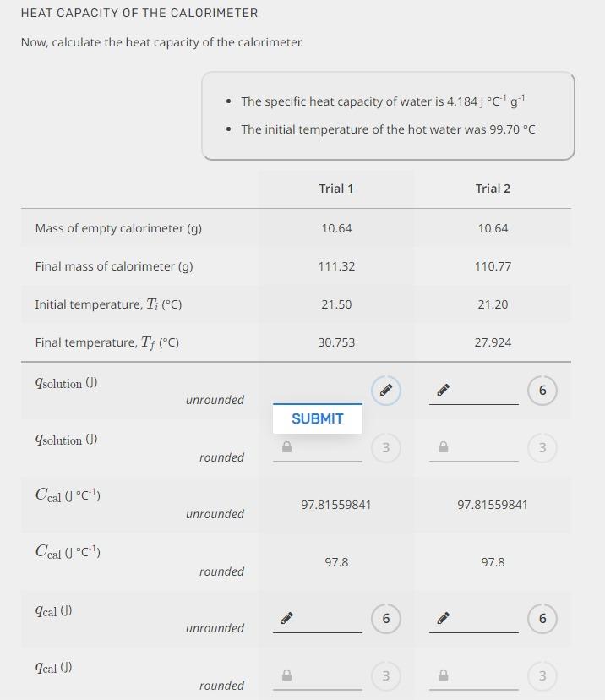
Task: Click the lock icon on Trial 2 rounded qcal field
Action: coord(441,675)
